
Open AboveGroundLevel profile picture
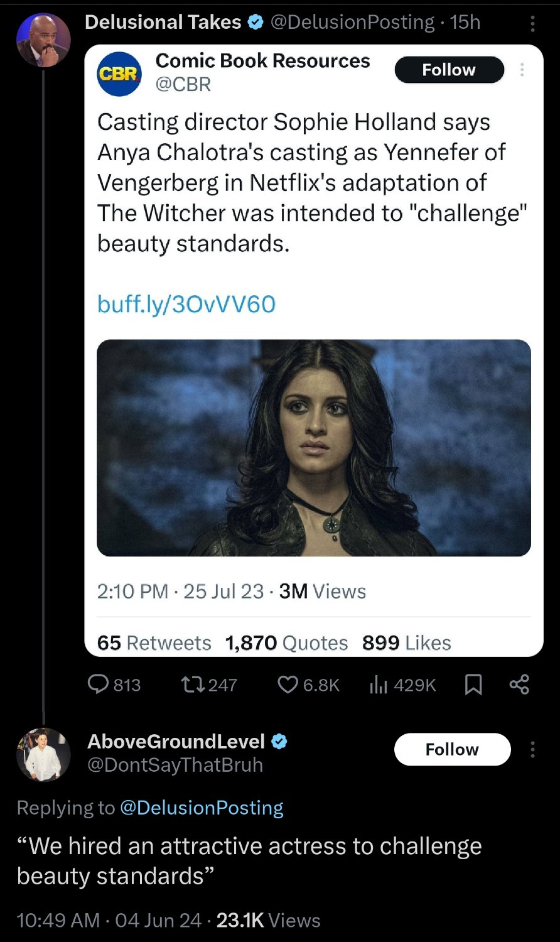[43, 754]
